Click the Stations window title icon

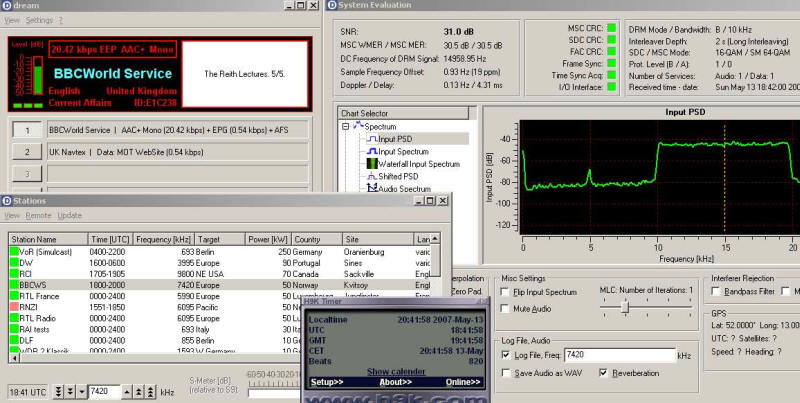pyautogui.click(x=7, y=200)
